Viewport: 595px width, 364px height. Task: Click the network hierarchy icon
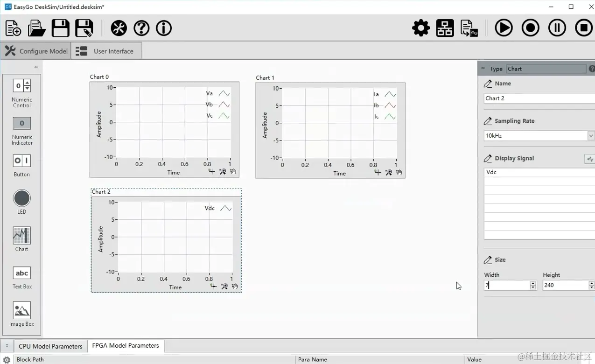(445, 28)
